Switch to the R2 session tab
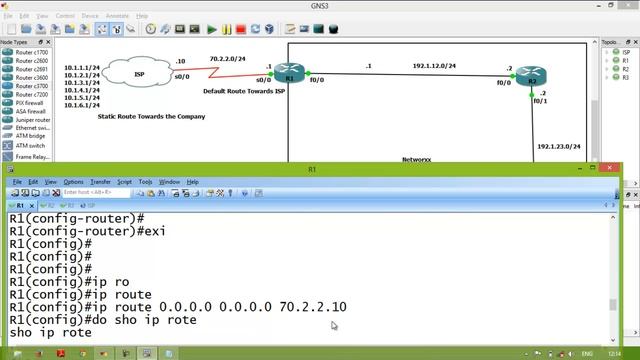The image size is (640, 360). (47, 206)
